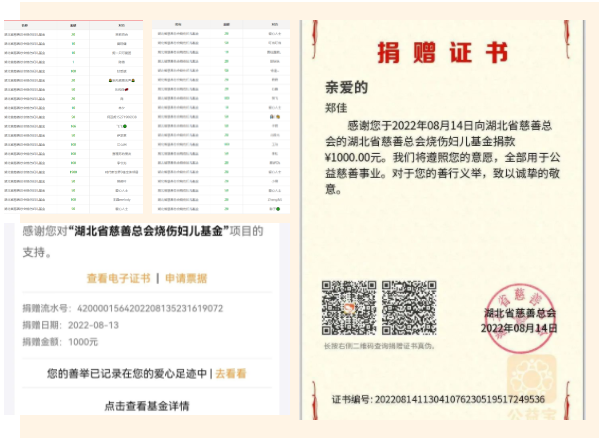The width and height of the screenshot is (605, 444).
Task: Click the recipient name 郑佳
Action: click(336, 108)
